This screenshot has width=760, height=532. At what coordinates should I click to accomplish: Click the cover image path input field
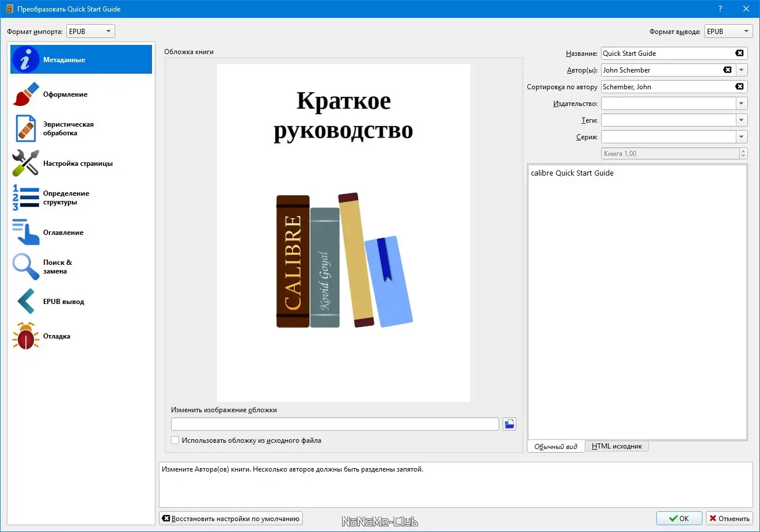pyautogui.click(x=335, y=424)
